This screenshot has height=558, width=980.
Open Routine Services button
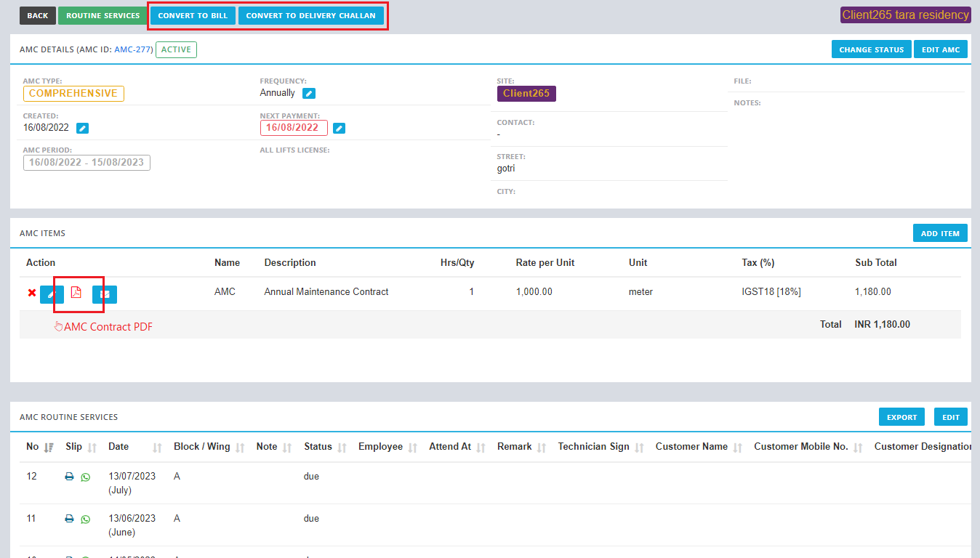pyautogui.click(x=103, y=16)
